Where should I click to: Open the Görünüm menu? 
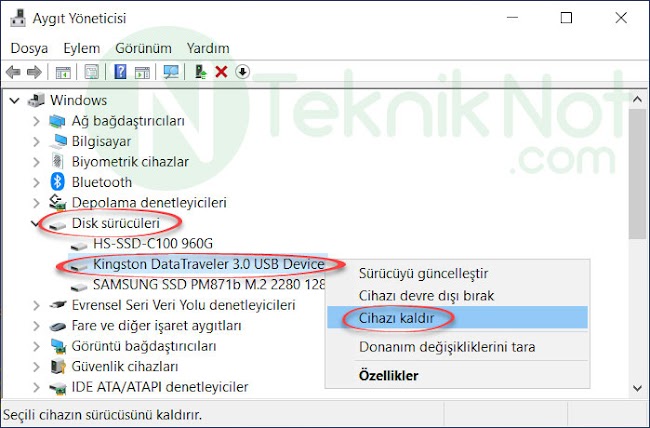tap(143, 48)
